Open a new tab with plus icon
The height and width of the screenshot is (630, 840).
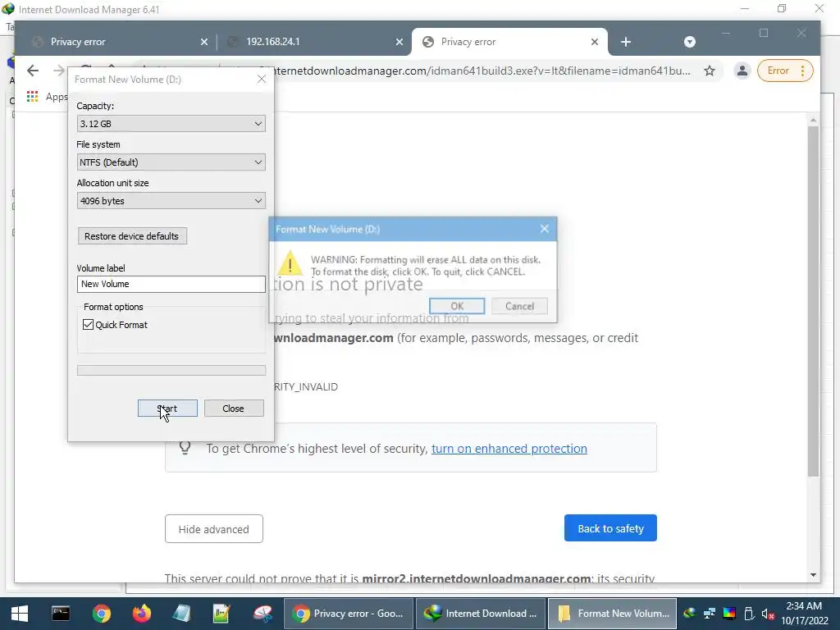tap(626, 42)
